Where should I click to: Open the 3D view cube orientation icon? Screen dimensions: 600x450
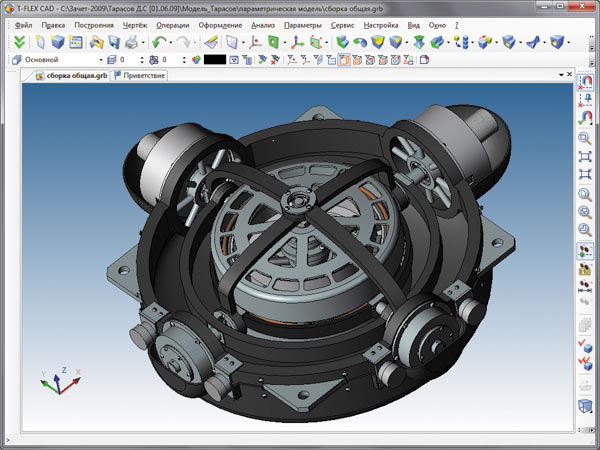585,406
